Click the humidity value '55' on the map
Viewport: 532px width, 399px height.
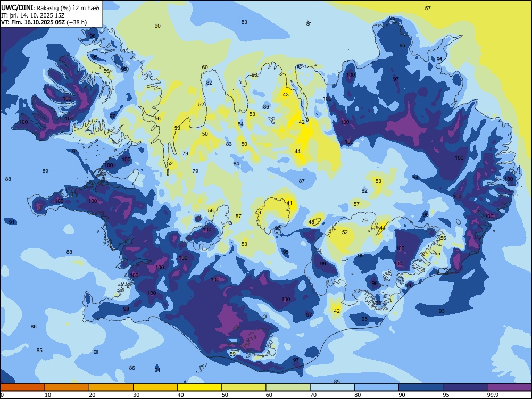[437, 254]
